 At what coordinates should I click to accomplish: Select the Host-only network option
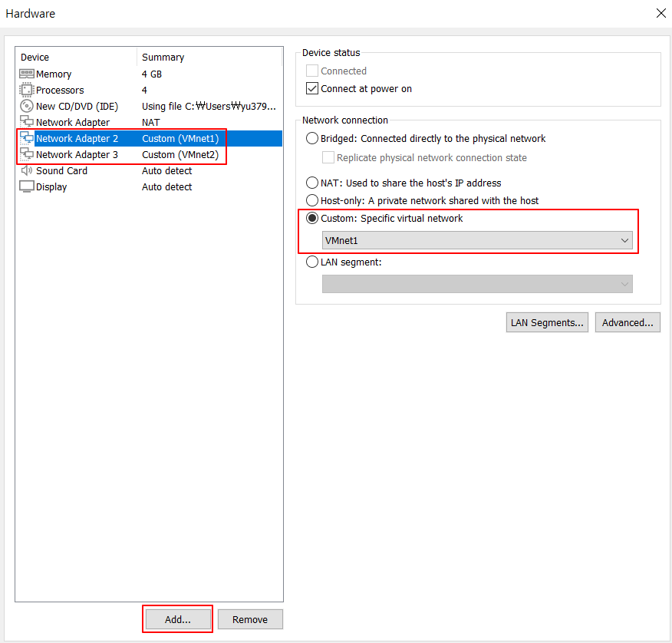(x=312, y=200)
